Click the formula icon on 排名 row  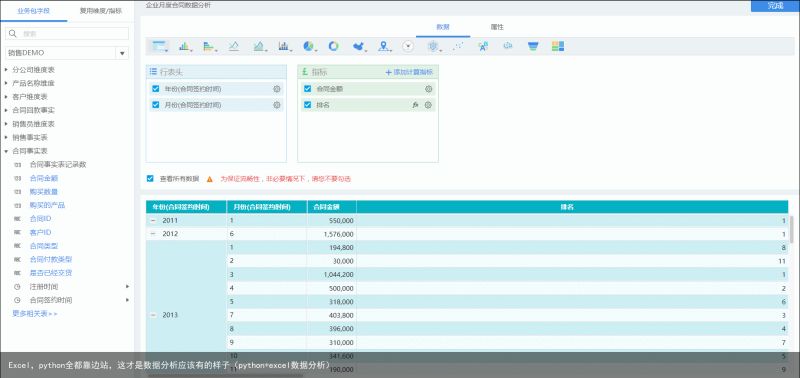tap(415, 105)
